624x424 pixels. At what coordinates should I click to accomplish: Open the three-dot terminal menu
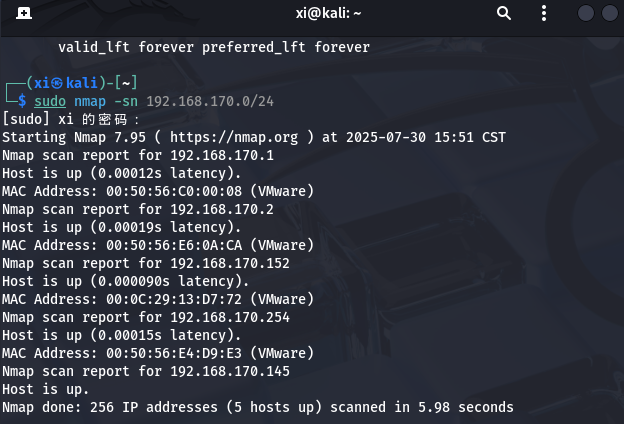pos(544,13)
